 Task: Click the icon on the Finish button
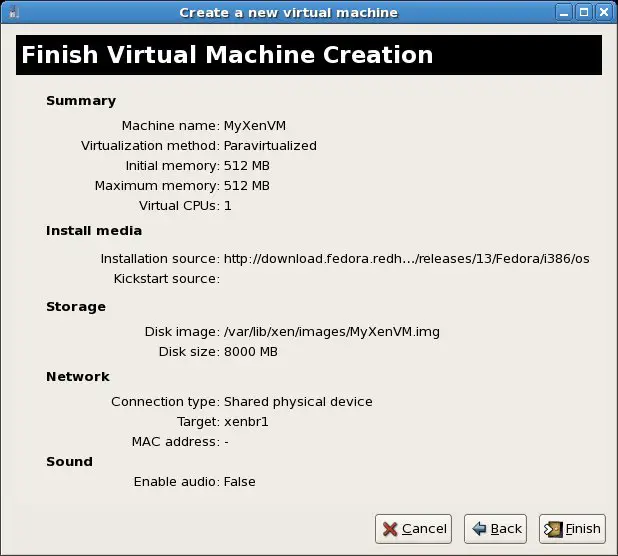(x=553, y=529)
